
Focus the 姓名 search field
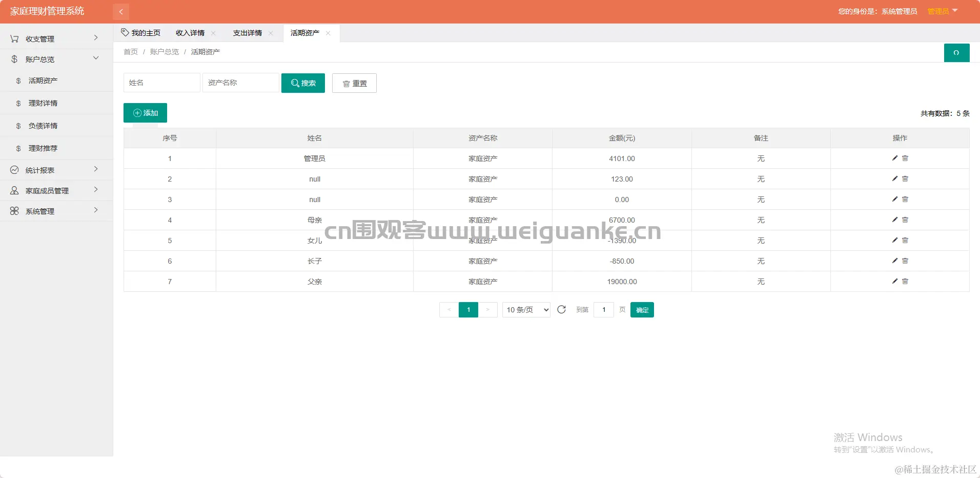point(162,83)
